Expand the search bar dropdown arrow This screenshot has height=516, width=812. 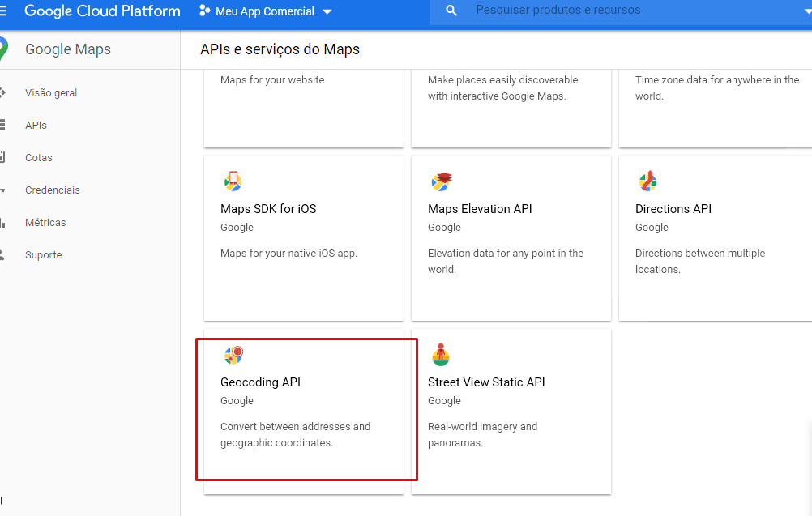point(808,11)
